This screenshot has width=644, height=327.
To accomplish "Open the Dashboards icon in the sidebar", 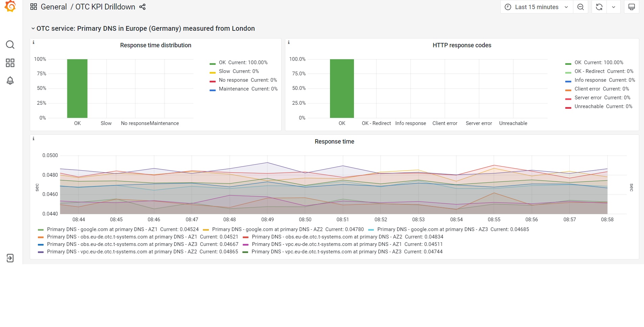I will (10, 63).
